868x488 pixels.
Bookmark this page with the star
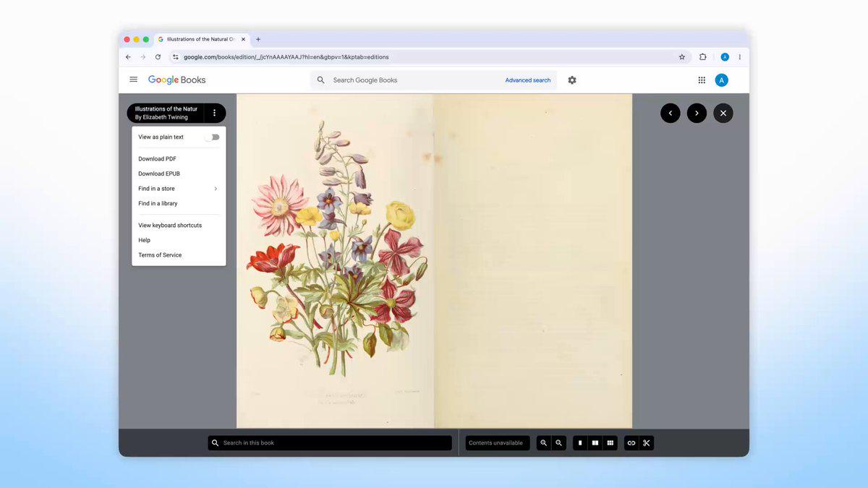(x=682, y=57)
